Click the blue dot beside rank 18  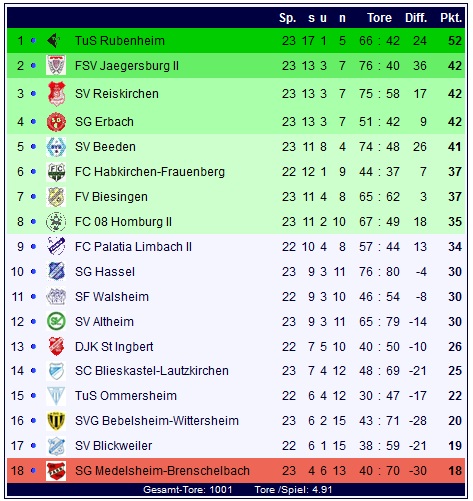click(33, 471)
